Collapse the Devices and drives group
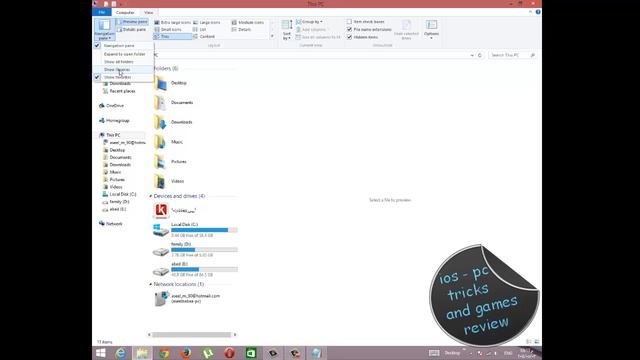640x360 pixels. [x=151, y=196]
